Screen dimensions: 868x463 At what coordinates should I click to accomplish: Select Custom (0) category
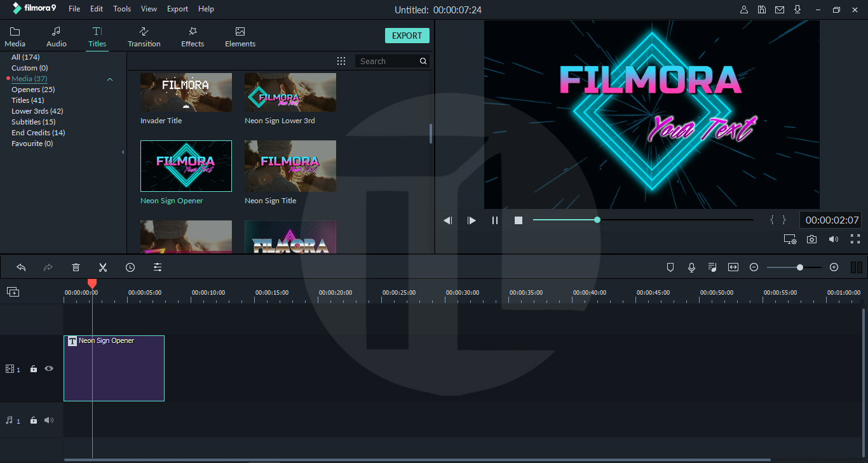pyautogui.click(x=30, y=68)
